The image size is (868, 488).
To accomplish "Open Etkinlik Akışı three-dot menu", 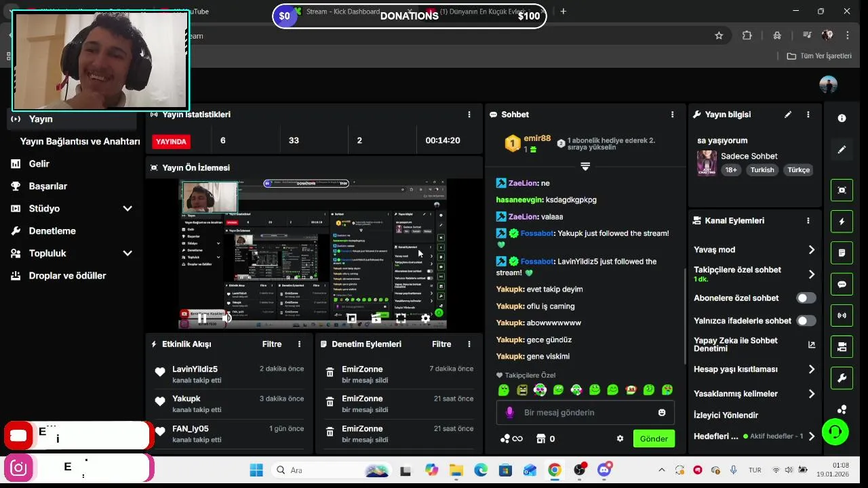I will pos(299,344).
